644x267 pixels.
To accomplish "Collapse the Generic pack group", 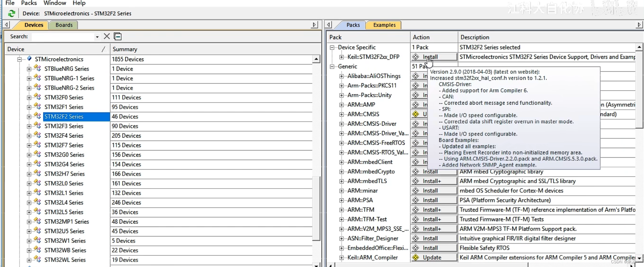I will pyautogui.click(x=332, y=67).
